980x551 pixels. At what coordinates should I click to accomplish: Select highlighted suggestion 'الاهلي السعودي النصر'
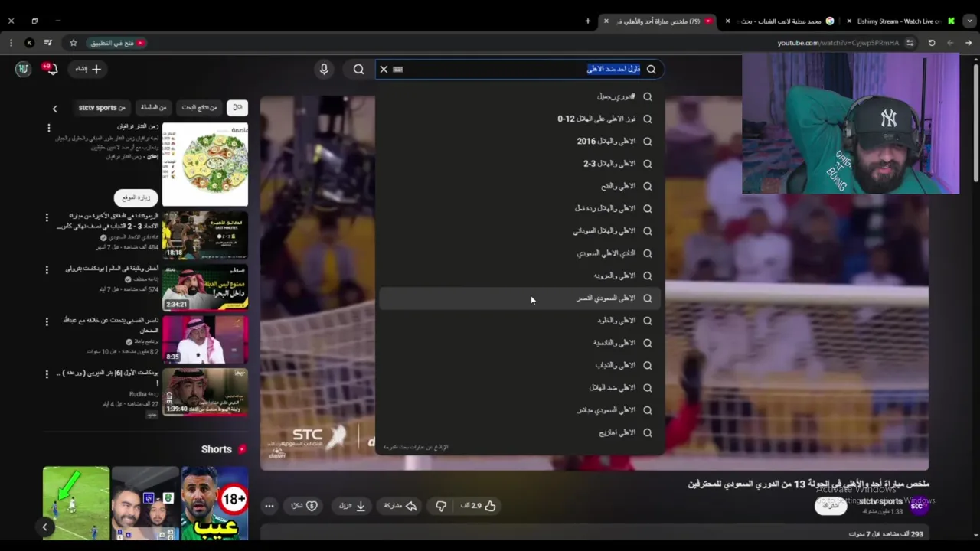(x=521, y=298)
